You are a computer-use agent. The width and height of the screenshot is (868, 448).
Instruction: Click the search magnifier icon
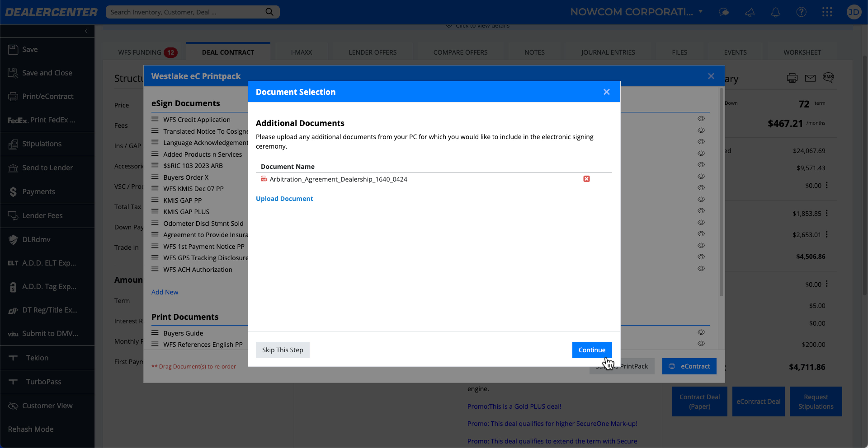pyautogui.click(x=269, y=12)
